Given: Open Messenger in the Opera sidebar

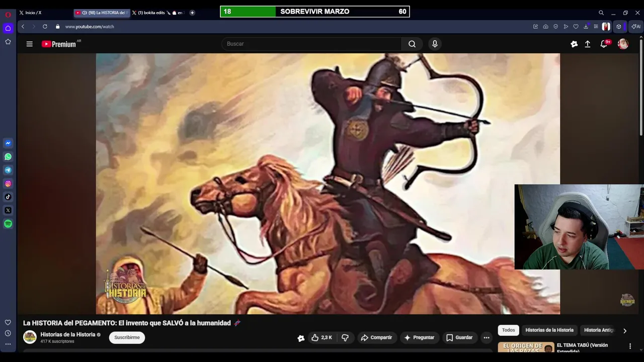Looking at the screenshot, I should (8, 143).
